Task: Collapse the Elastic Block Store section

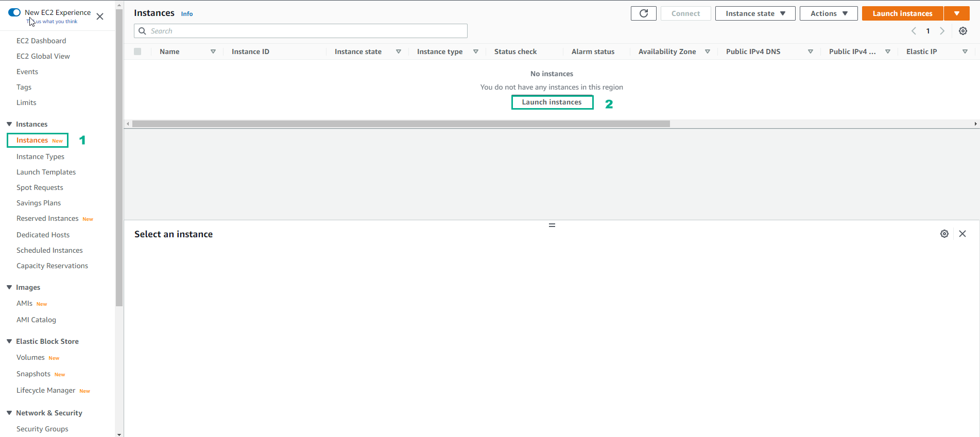Action: pos(9,341)
